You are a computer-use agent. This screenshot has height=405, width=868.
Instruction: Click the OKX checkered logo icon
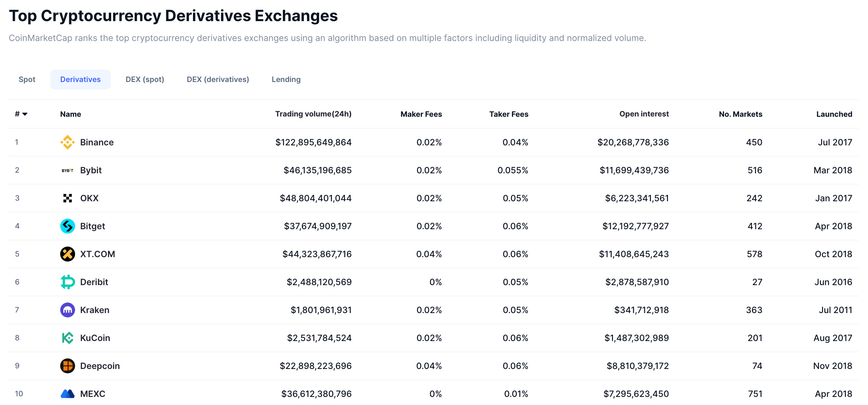(67, 198)
